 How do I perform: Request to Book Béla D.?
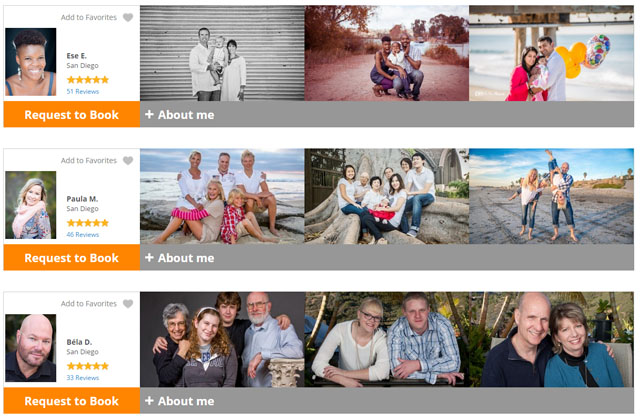(x=72, y=401)
